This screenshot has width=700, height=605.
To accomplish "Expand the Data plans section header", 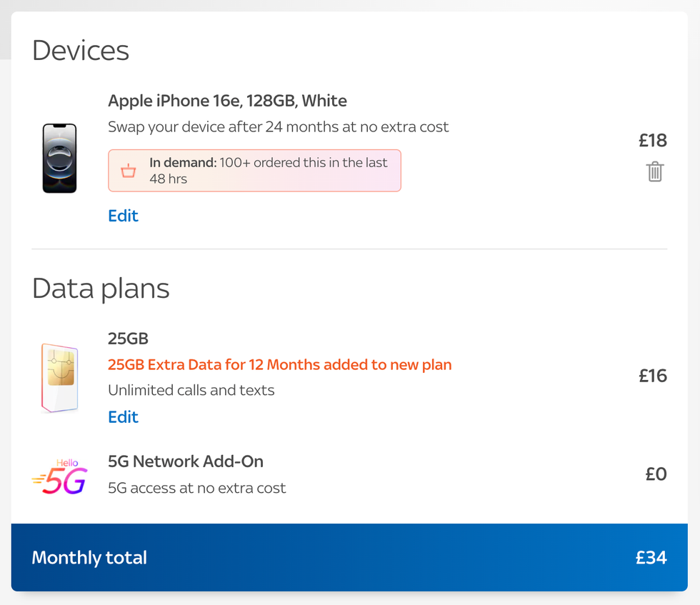I will [x=101, y=289].
